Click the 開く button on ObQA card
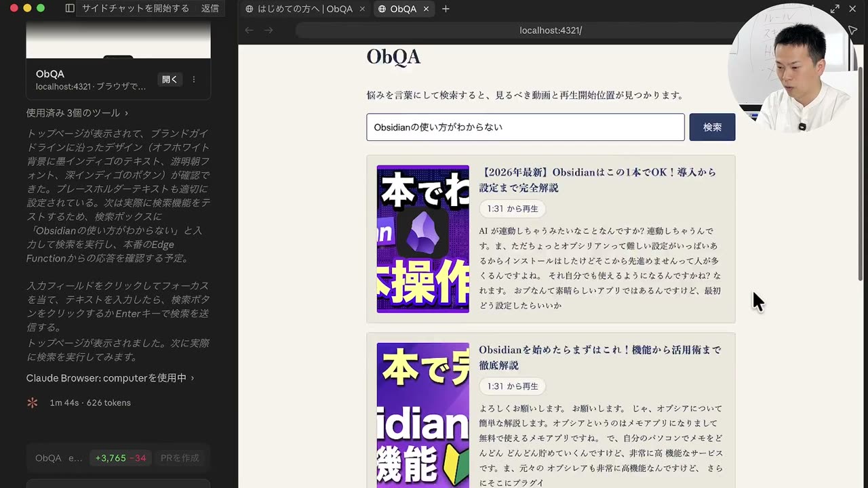 click(170, 79)
